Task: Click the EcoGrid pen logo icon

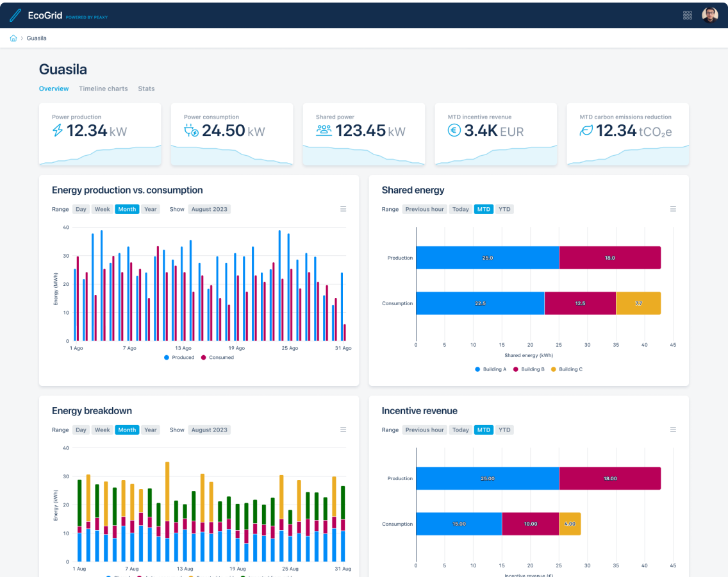Action: [x=15, y=15]
